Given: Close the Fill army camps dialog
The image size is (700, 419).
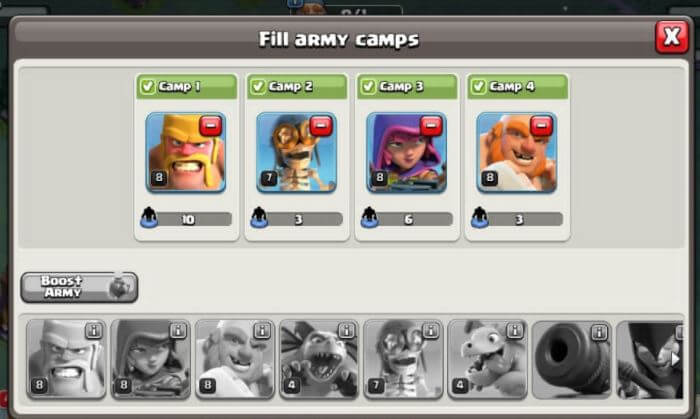Looking at the screenshot, I should (x=672, y=37).
